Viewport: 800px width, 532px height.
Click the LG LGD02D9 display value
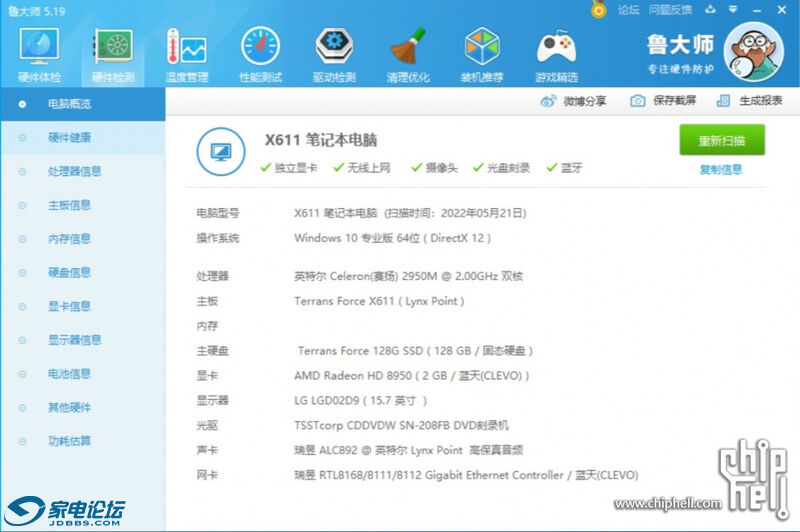point(360,400)
